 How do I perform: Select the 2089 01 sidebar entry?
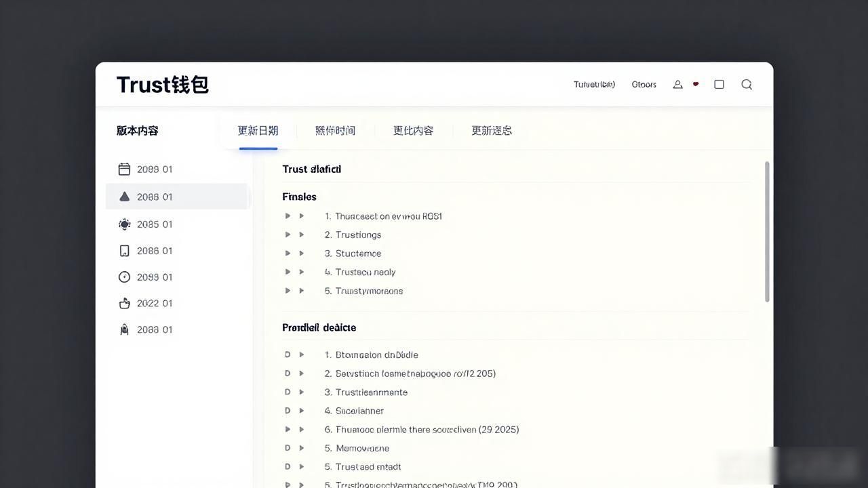click(x=155, y=277)
